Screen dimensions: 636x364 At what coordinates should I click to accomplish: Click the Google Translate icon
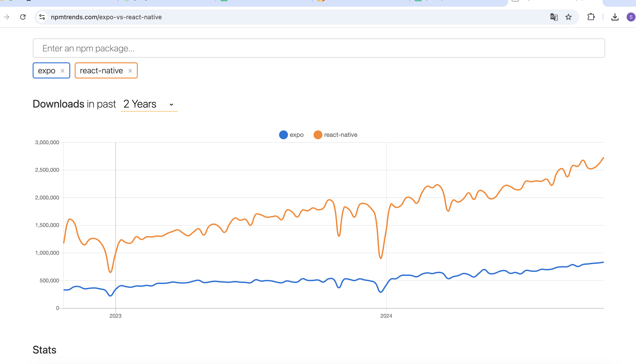554,17
